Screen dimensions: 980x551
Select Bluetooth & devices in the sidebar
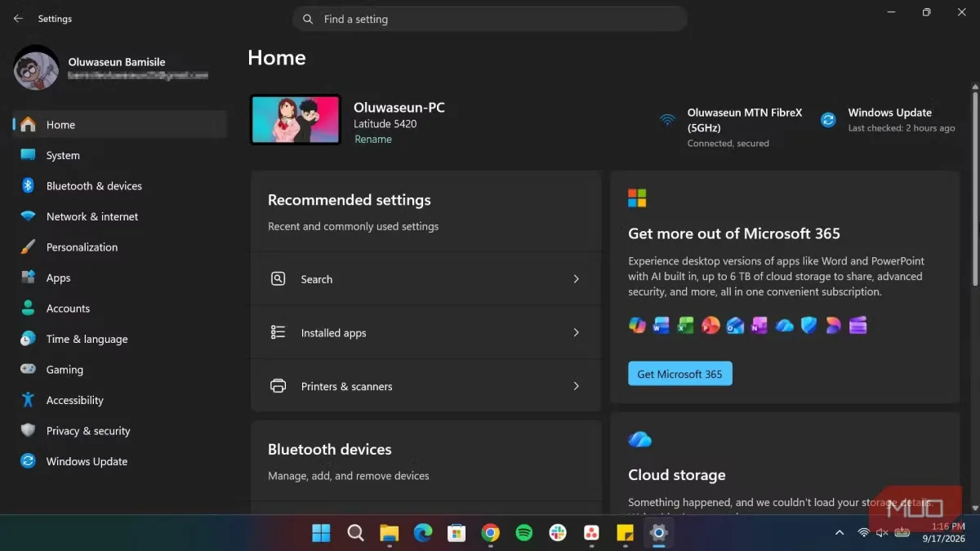coord(119,186)
